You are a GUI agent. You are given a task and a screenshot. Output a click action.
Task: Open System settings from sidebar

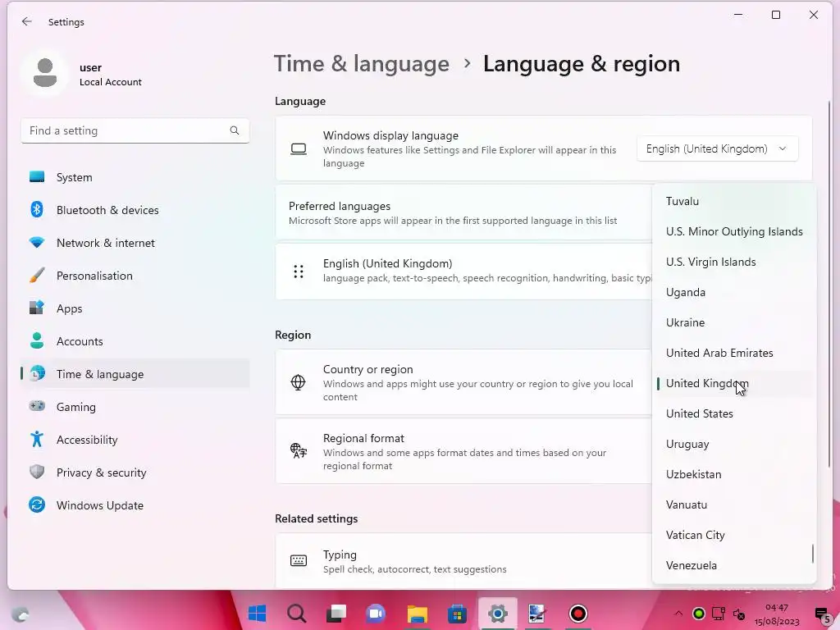click(135, 177)
